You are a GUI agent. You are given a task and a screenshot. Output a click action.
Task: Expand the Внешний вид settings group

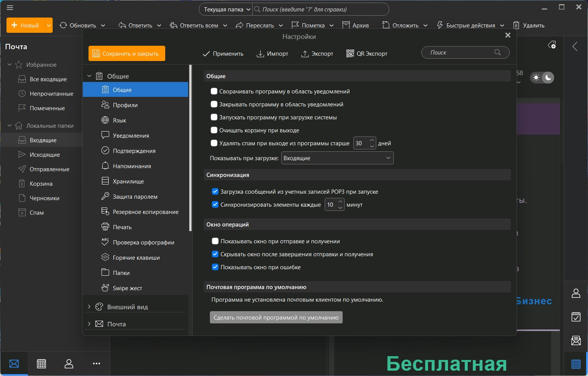pyautogui.click(x=89, y=307)
